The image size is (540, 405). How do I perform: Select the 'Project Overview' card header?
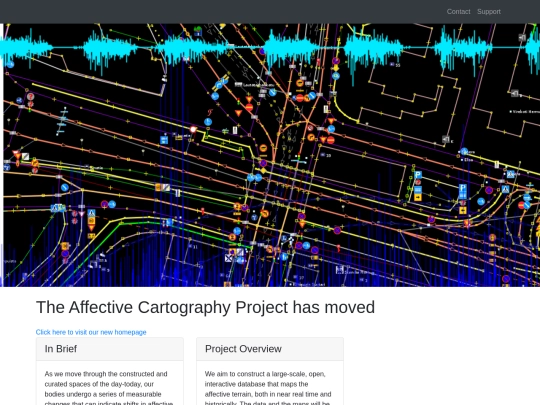click(270, 349)
